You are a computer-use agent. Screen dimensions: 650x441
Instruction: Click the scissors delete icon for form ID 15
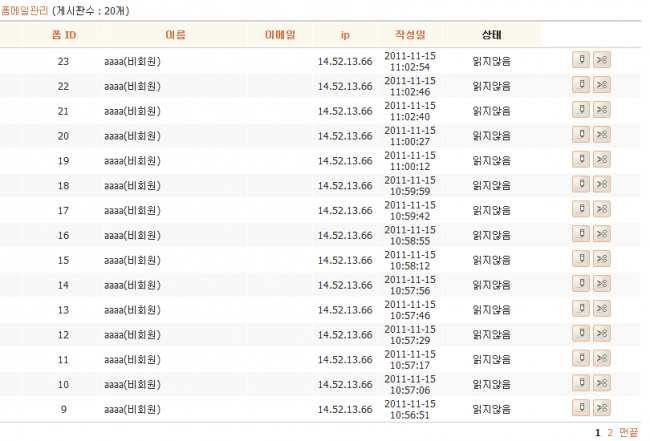(601, 259)
